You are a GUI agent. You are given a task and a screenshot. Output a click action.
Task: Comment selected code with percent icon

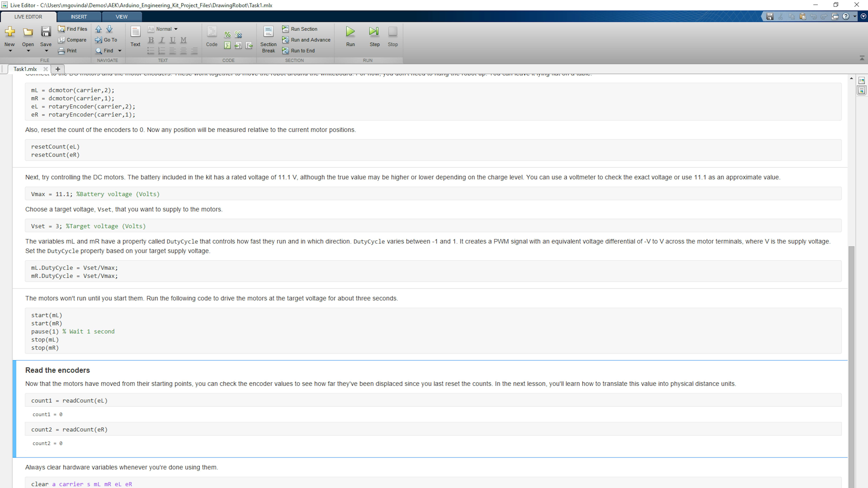tap(227, 34)
